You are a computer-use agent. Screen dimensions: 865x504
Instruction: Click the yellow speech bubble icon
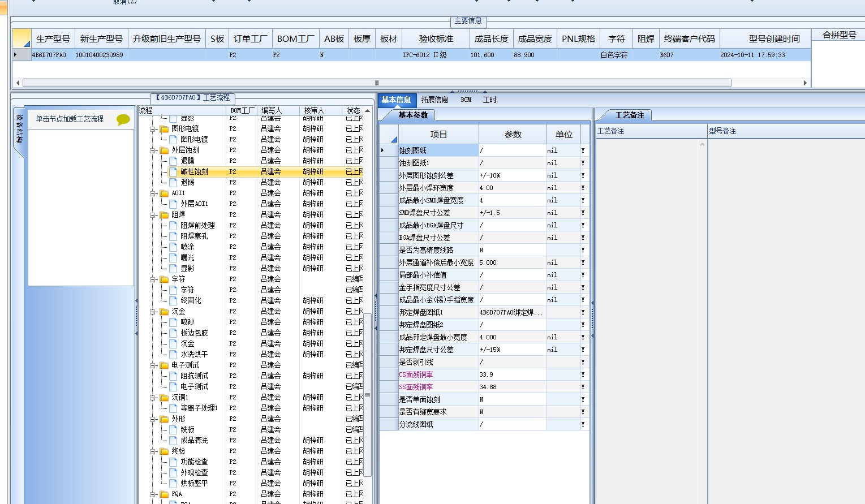[x=123, y=119]
